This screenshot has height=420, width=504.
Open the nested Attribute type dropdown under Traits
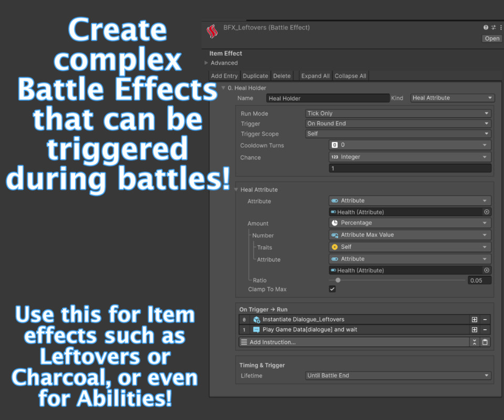point(410,259)
